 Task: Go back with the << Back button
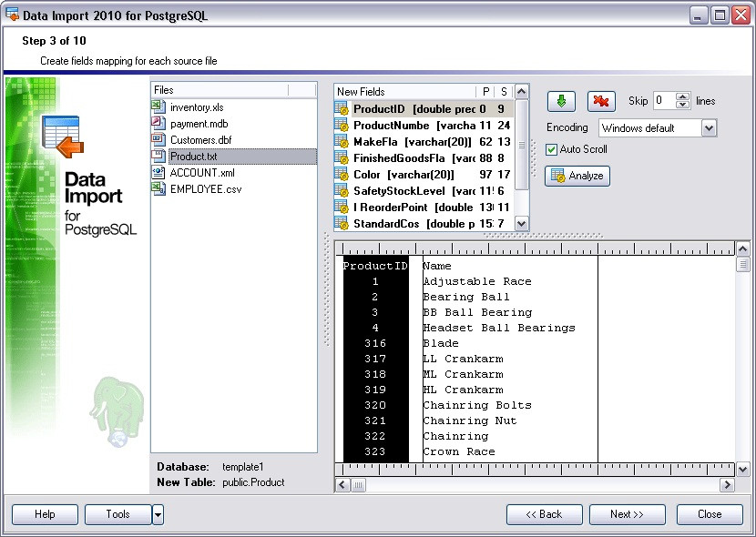click(545, 514)
